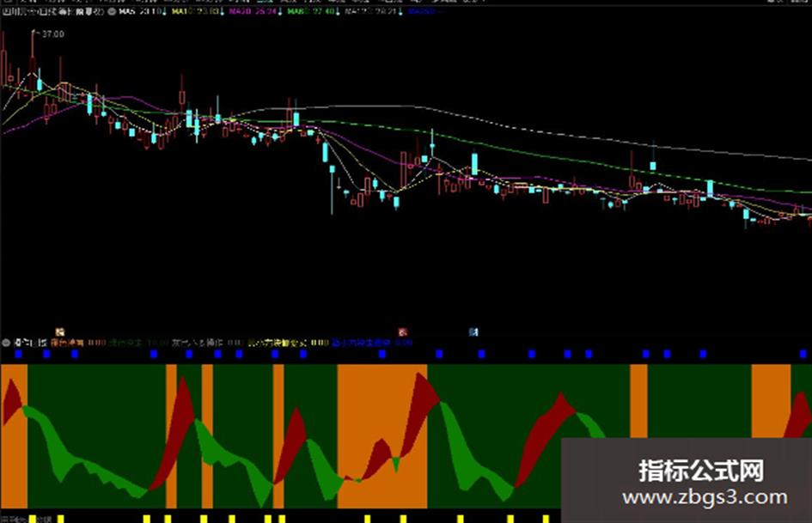Open the red event marker under the candlesticks
This screenshot has width=812, height=523.
tap(402, 332)
